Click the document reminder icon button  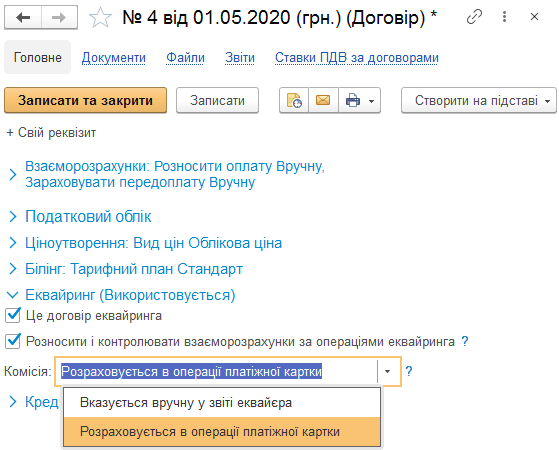tap(294, 101)
